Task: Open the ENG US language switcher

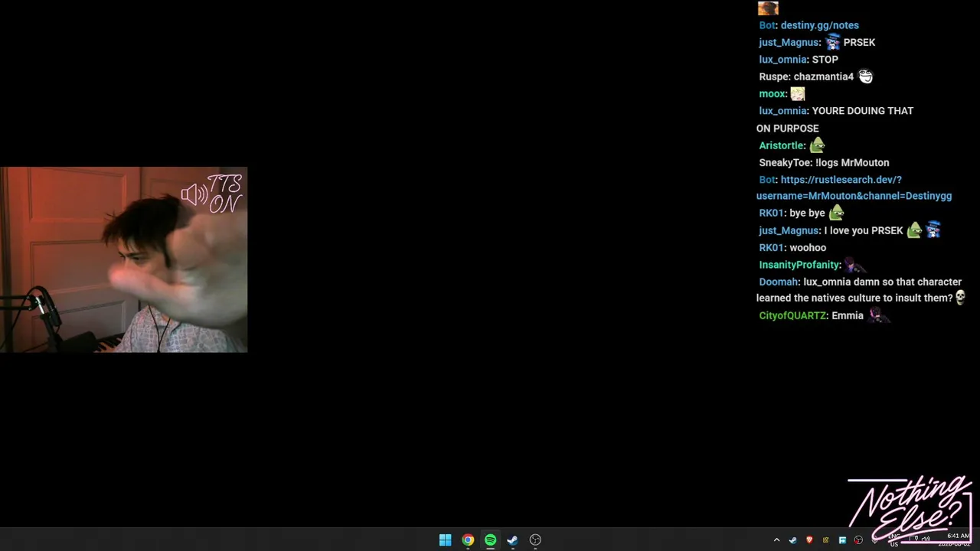Action: (893, 540)
